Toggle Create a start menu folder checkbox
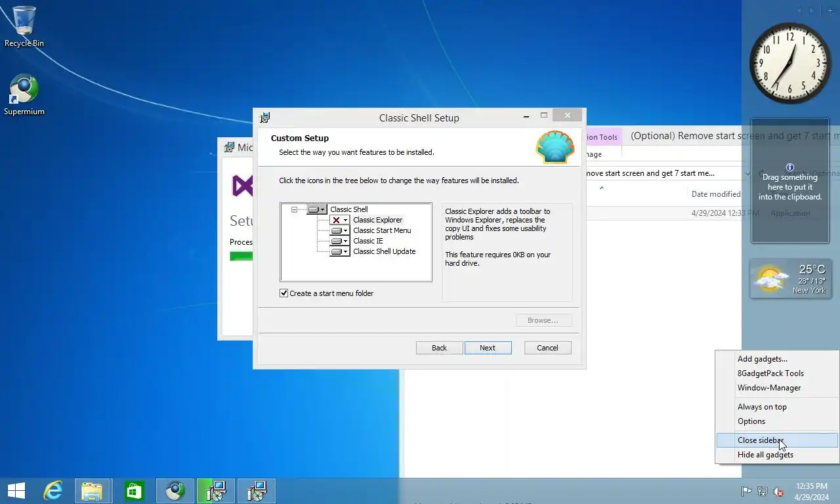The image size is (840, 504). pos(284,293)
